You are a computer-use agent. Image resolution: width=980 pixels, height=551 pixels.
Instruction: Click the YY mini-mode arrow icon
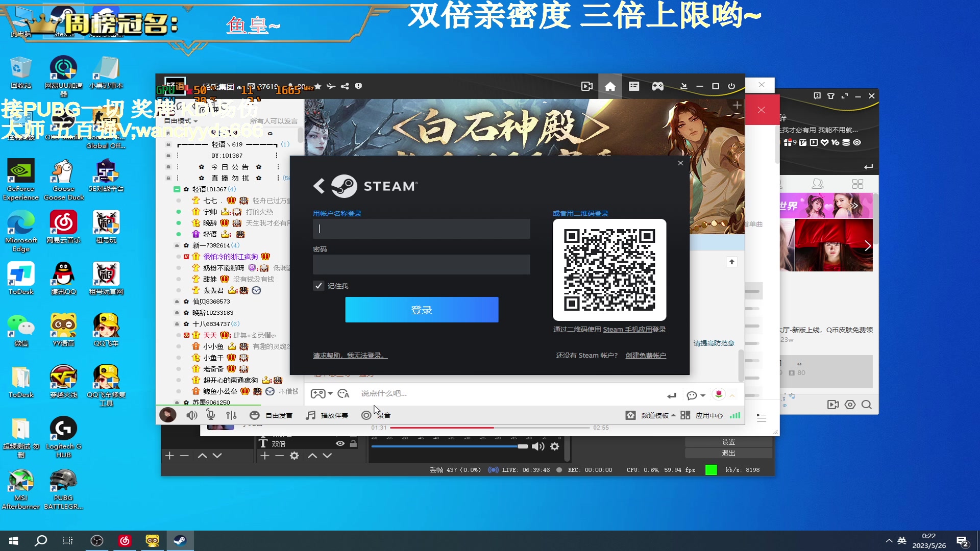pos(683,86)
